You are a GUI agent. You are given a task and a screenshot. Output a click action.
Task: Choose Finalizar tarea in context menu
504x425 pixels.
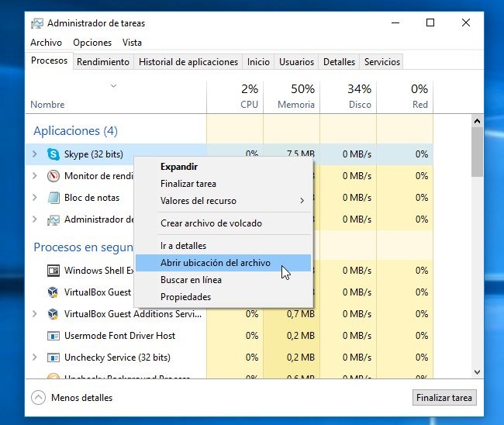pos(188,184)
